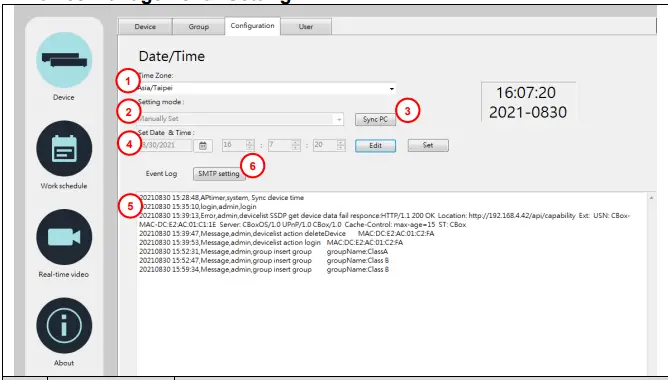Select log entry 15:59:34 insert group
The height and width of the screenshot is (380, 668).
[x=264, y=270]
